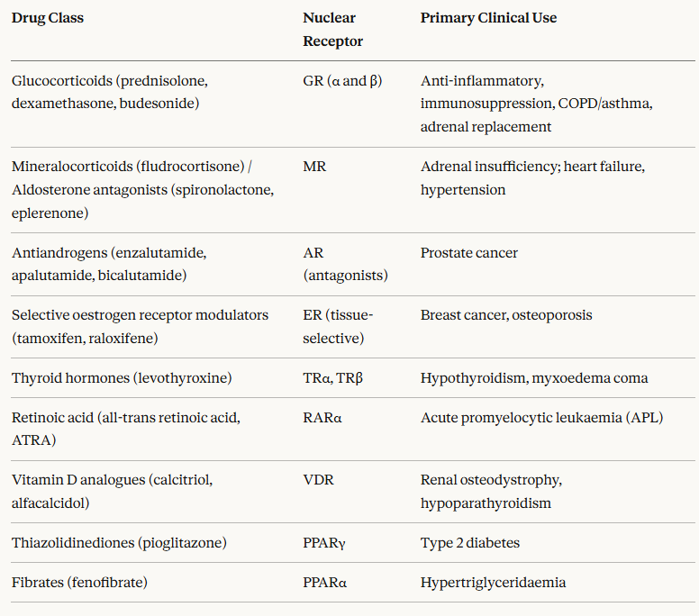
Task: Select the Vitamin D analogues cell
Action: [x=113, y=491]
